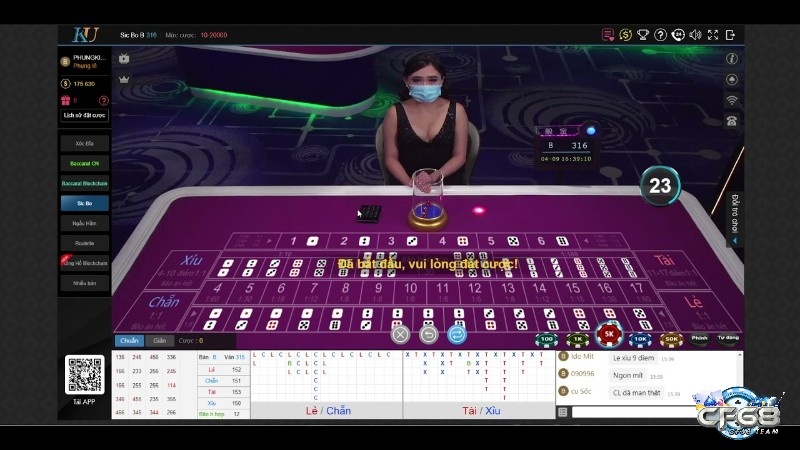Open 'Lịch sử đặt cược' bet history
The height and width of the screenshot is (450, 800).
coord(84,116)
